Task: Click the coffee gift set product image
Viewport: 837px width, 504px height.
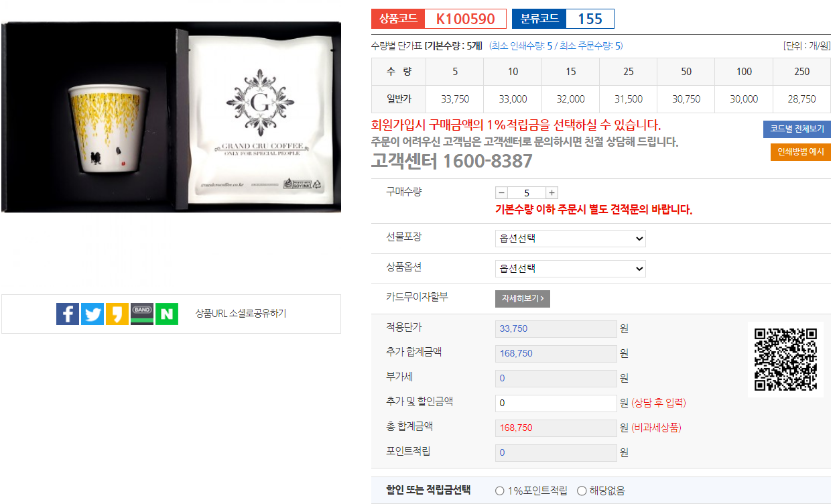Action: click(171, 117)
